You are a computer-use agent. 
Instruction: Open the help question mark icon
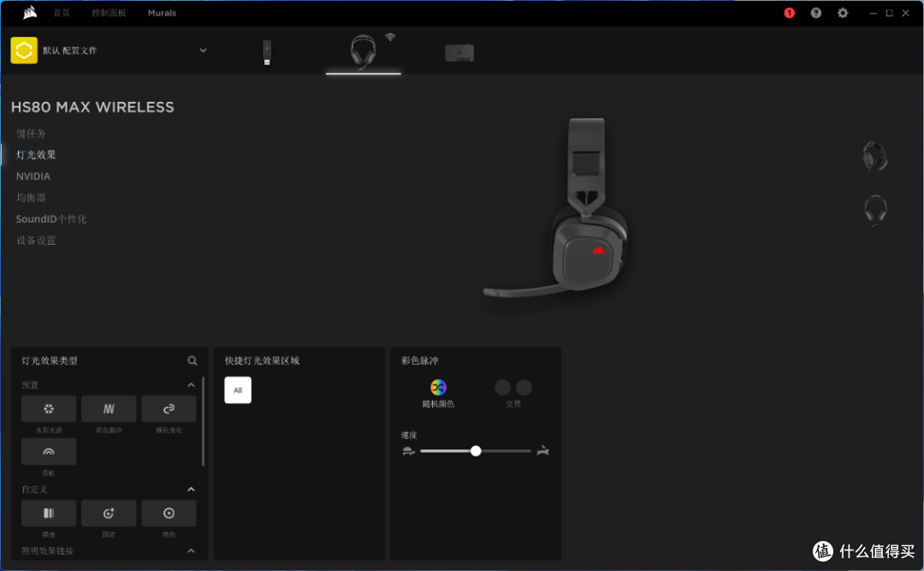point(815,12)
